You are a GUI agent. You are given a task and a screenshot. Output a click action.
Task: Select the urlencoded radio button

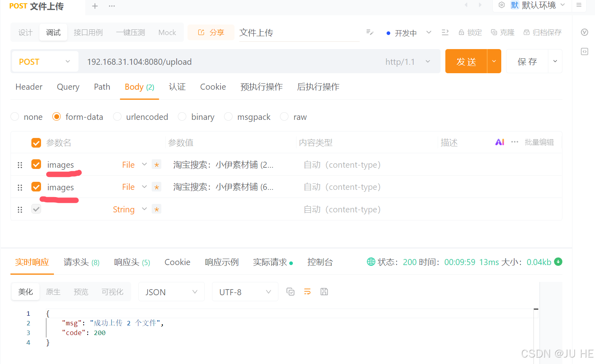pos(117,117)
